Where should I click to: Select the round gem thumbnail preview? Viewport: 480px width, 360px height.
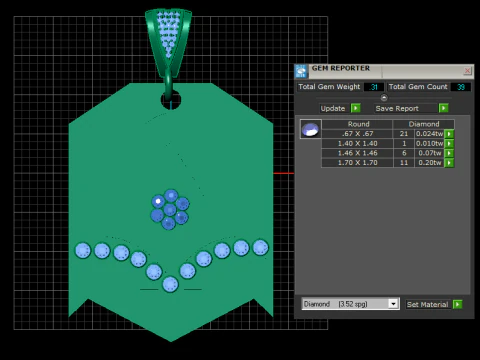(311, 129)
